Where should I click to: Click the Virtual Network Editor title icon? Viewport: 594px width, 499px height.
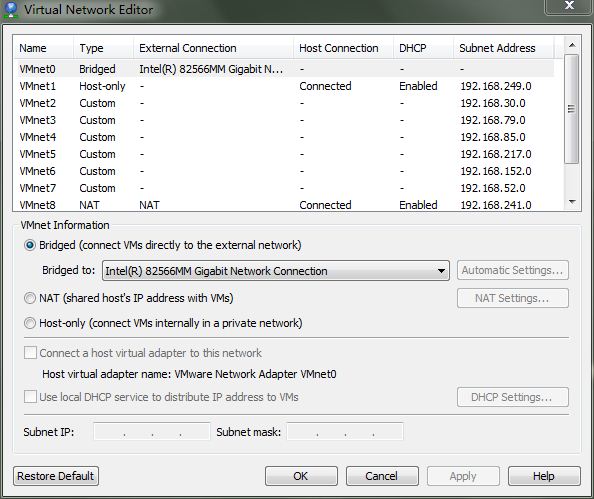point(11,9)
